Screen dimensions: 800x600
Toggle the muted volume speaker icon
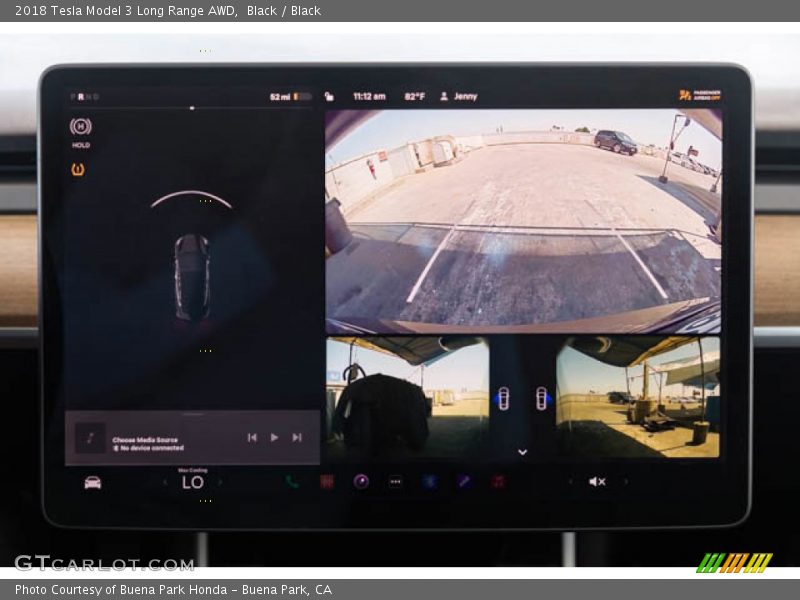597,482
